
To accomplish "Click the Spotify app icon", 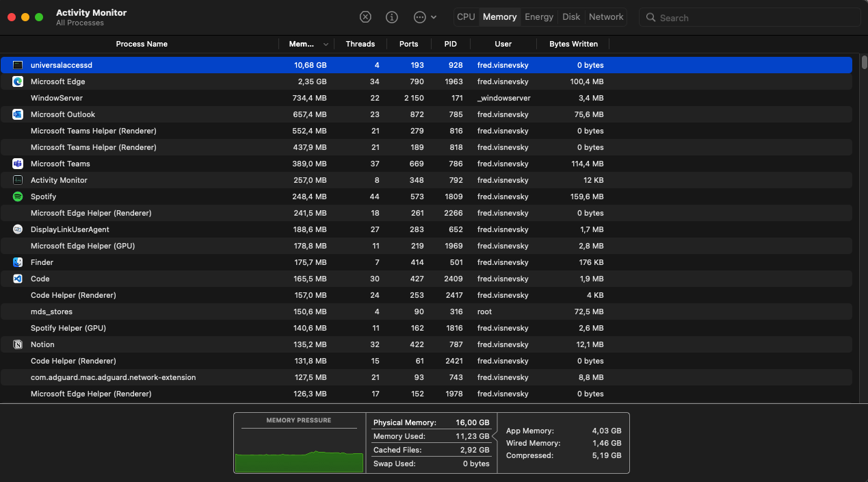I will [x=18, y=196].
